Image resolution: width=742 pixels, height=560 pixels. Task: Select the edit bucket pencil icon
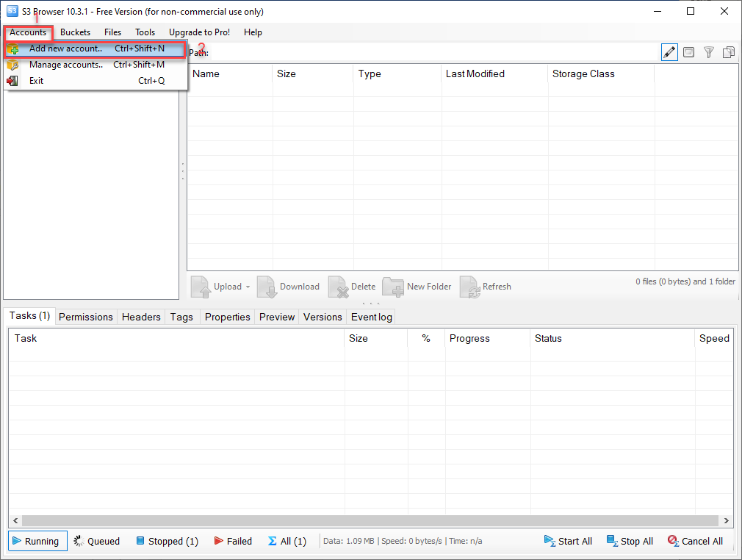[669, 52]
